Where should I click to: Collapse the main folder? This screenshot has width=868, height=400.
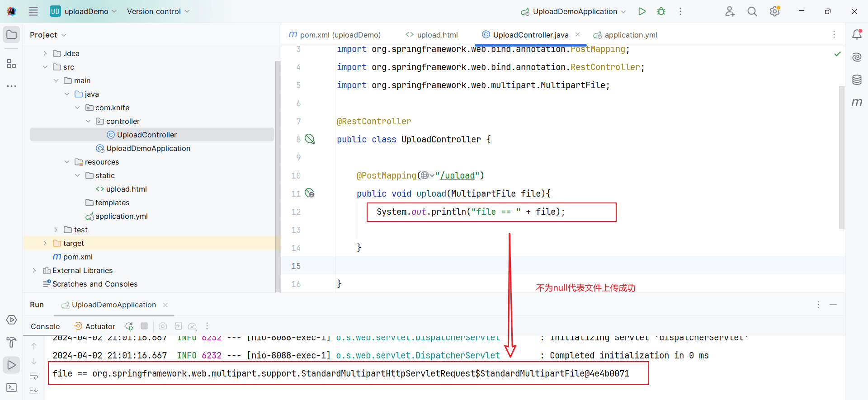click(x=56, y=80)
